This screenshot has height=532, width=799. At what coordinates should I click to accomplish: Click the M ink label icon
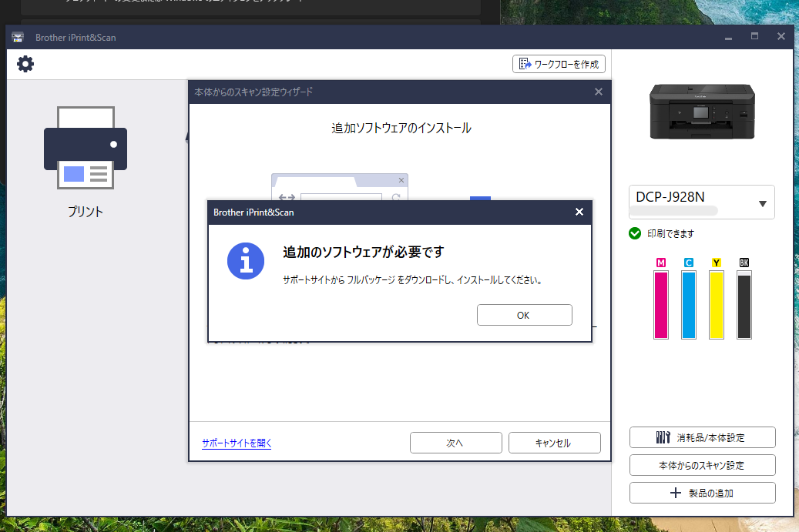pos(661,263)
